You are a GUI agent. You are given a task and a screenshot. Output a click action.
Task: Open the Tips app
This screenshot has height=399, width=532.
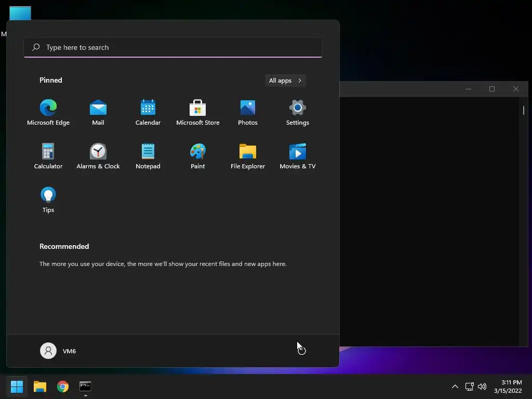[48, 200]
